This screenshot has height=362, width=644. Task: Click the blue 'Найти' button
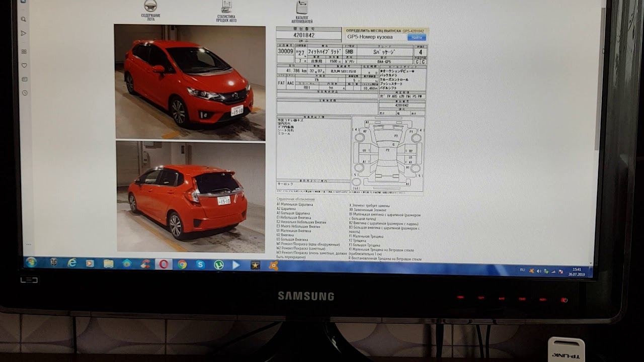417,37
